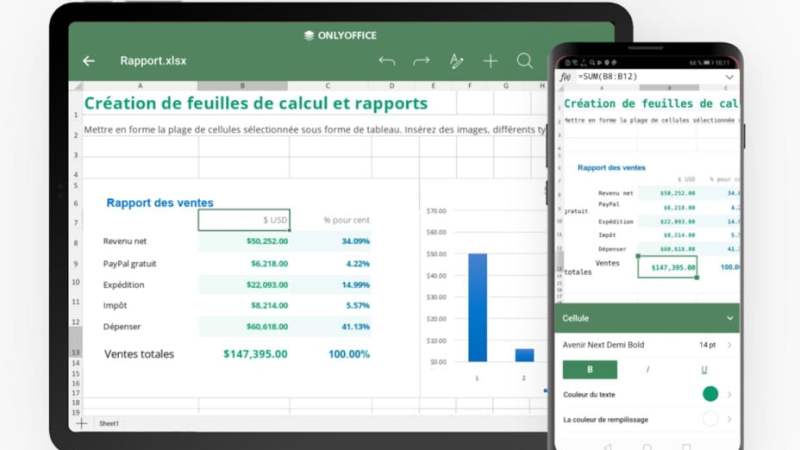Select column B header on the tablet
The width and height of the screenshot is (800, 450).
point(242,86)
